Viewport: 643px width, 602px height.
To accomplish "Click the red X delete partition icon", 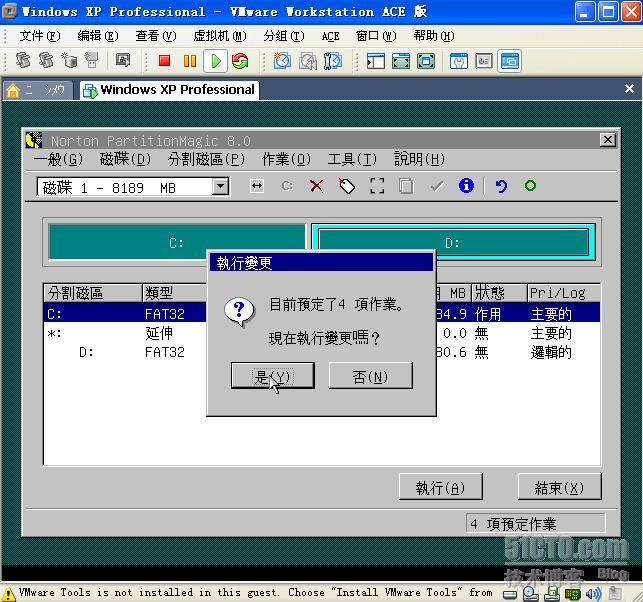I will pyautogui.click(x=316, y=186).
